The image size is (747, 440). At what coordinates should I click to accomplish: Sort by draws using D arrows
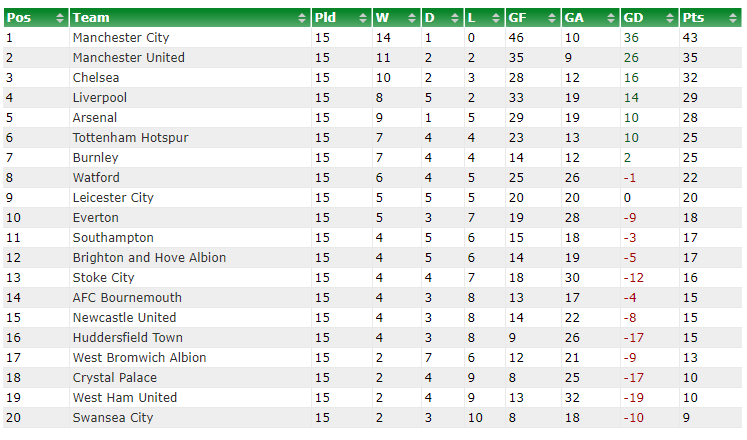(x=455, y=18)
